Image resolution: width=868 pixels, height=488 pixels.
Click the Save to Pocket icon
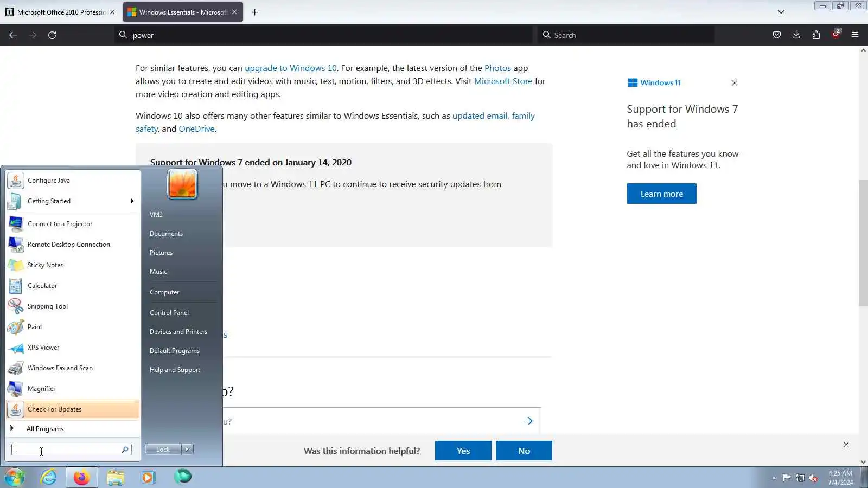tap(777, 35)
